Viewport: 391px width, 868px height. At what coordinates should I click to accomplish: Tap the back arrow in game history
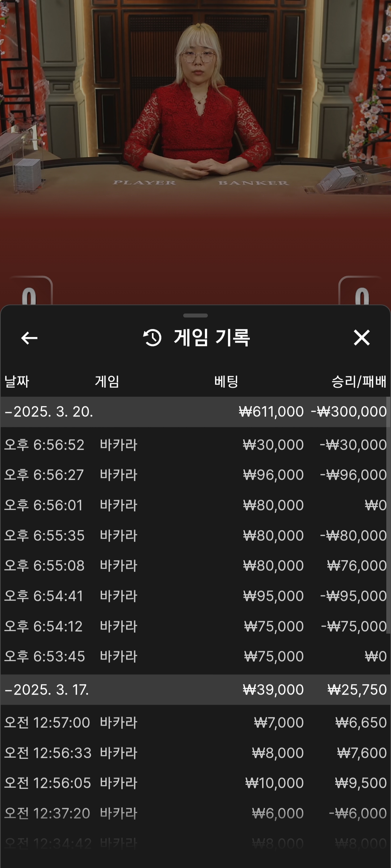[x=29, y=338]
